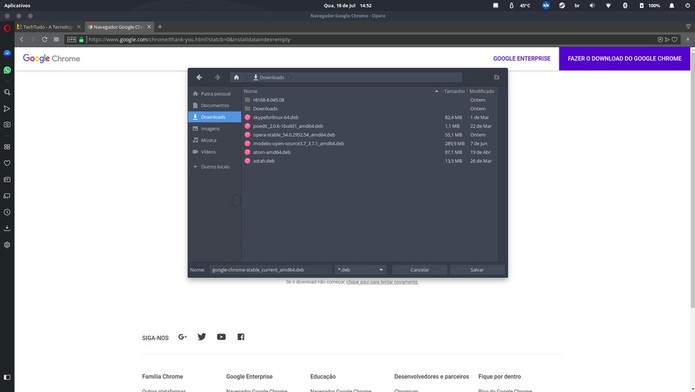Select Pasta pessoal in dialog sidebar
695x392 pixels.
pyautogui.click(x=215, y=94)
